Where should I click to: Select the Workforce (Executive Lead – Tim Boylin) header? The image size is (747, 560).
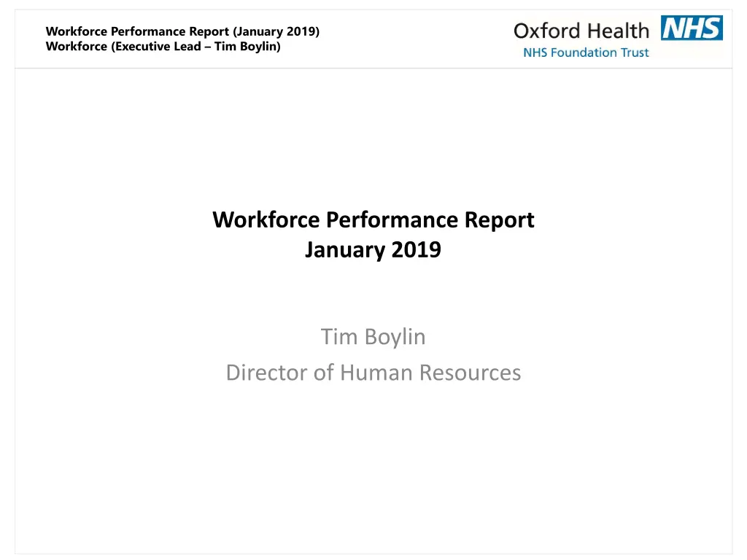coord(163,46)
